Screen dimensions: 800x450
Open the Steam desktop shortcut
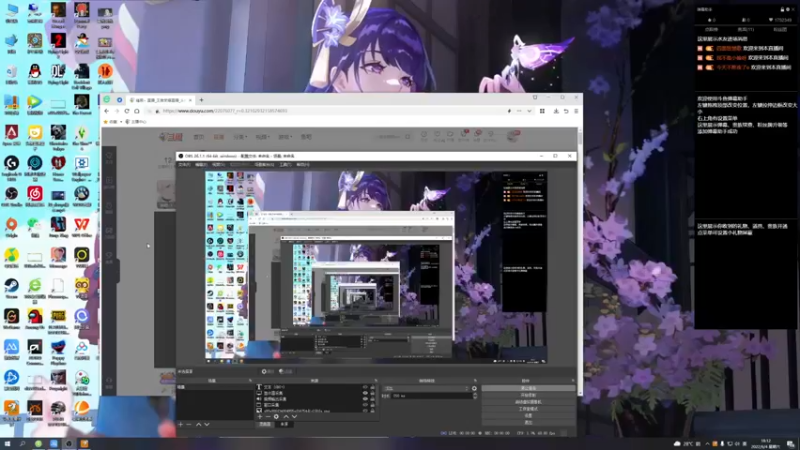coord(11,286)
